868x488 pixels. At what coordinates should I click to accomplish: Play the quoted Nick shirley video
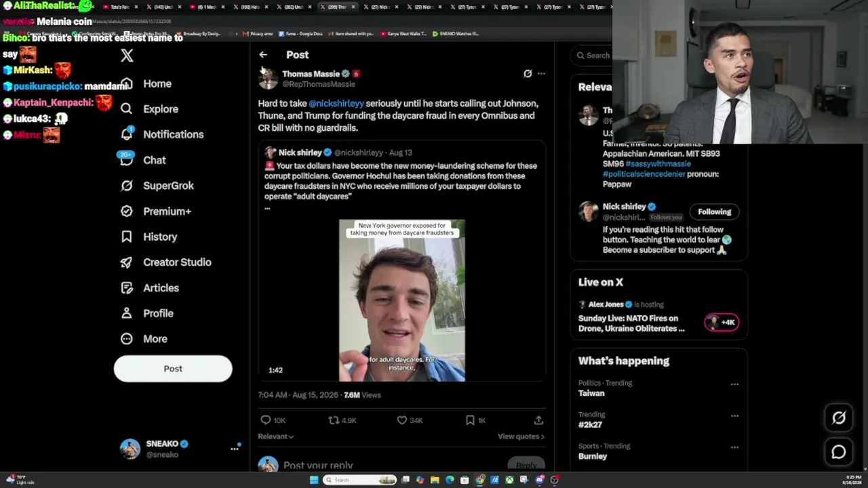(402, 300)
